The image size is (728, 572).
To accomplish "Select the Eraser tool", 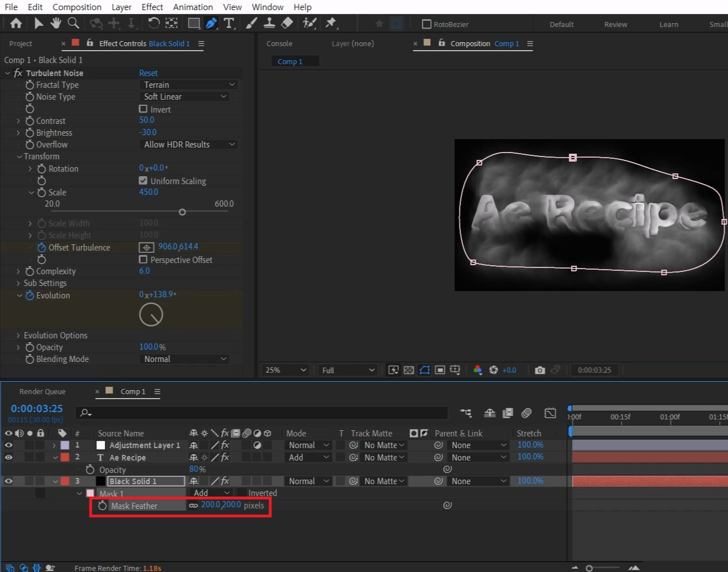I will (x=287, y=23).
